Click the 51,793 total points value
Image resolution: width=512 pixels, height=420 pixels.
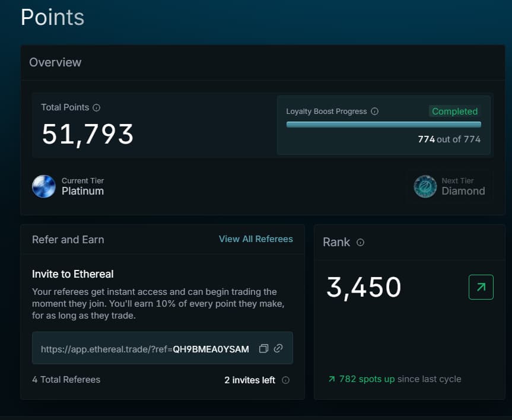(x=88, y=134)
